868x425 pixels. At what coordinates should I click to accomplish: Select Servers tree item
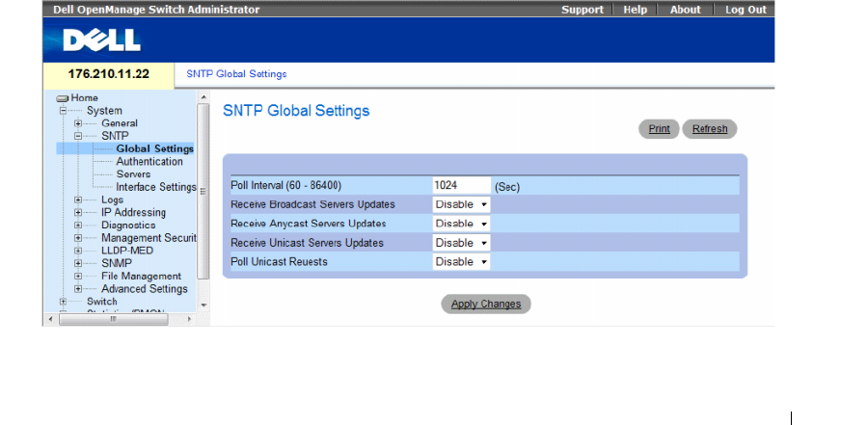pos(133,174)
